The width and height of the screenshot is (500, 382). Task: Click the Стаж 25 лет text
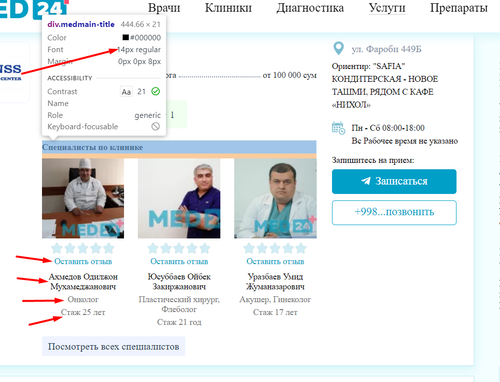pyautogui.click(x=83, y=312)
